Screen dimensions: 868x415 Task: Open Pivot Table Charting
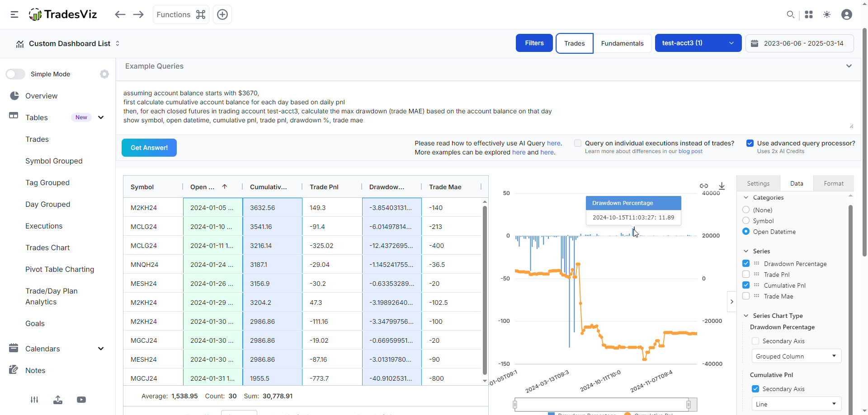click(x=60, y=269)
